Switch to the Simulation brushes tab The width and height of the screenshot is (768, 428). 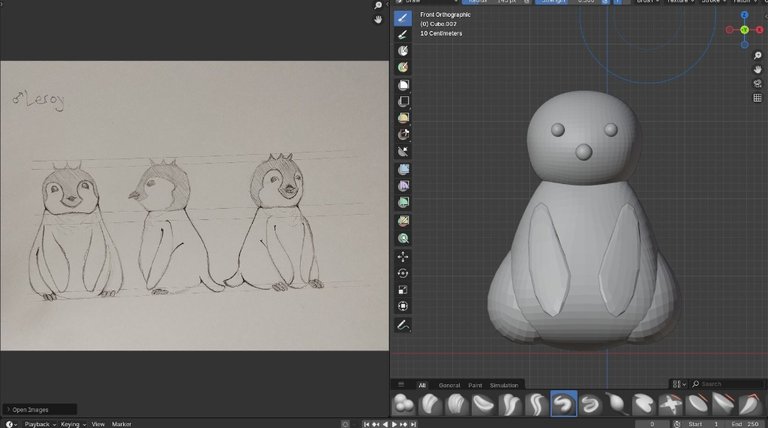click(x=504, y=385)
